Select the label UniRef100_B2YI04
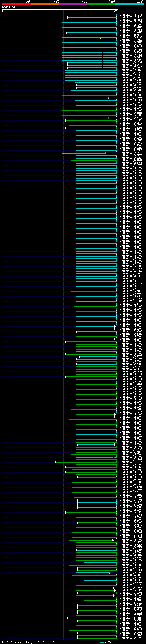 (131, 459)
